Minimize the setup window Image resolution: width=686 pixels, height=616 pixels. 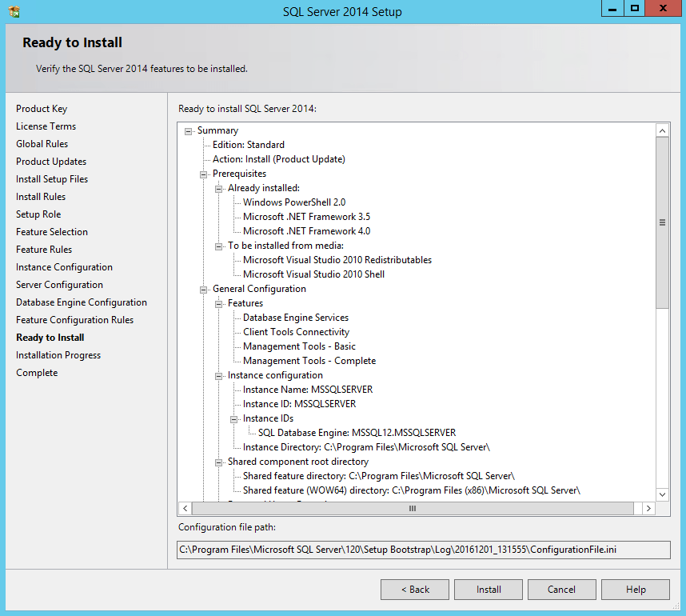(x=612, y=8)
